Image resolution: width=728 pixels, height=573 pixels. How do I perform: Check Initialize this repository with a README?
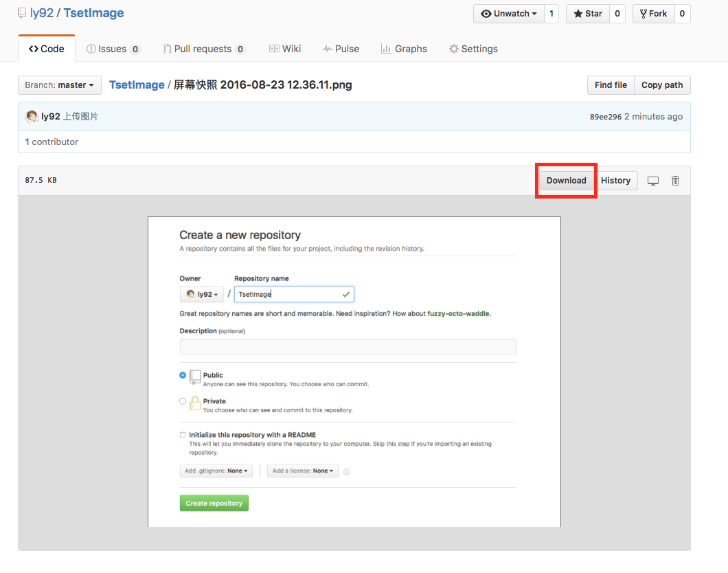183,435
